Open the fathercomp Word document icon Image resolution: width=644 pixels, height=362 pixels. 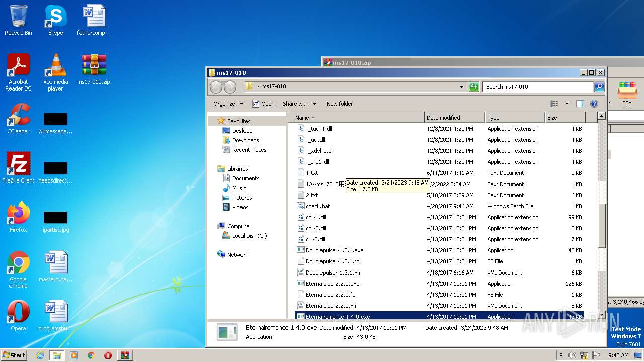(x=94, y=20)
